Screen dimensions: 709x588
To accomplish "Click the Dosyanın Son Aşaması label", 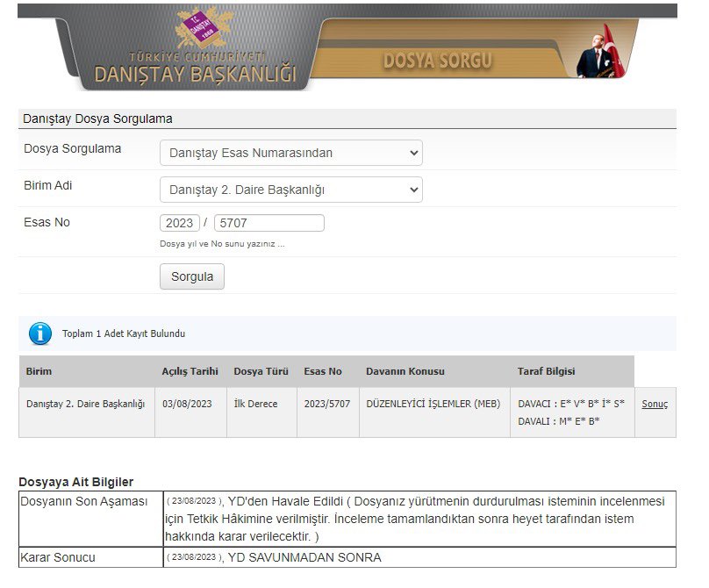I will point(84,502).
